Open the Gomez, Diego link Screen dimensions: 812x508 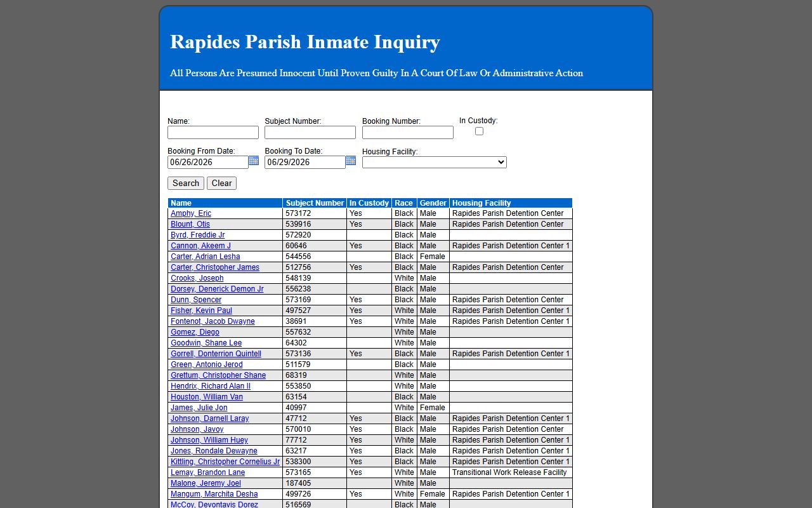(195, 332)
